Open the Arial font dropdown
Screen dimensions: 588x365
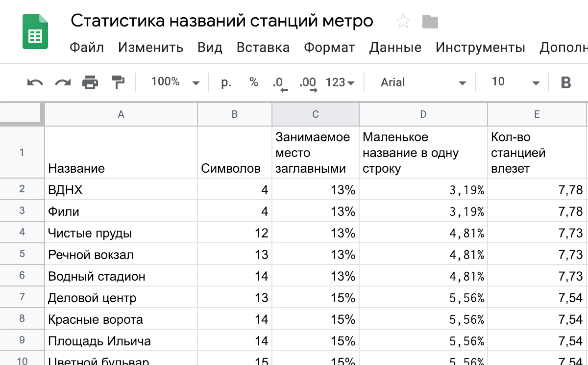(x=422, y=82)
